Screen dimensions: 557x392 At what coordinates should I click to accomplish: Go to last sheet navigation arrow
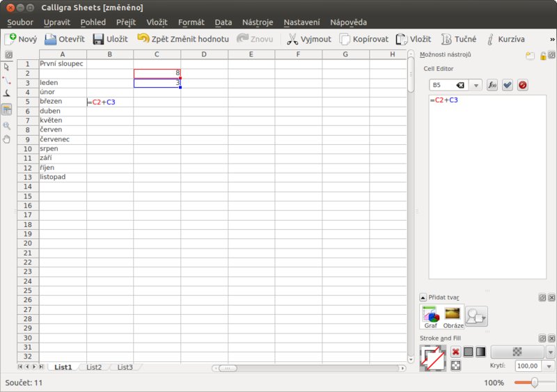(41, 366)
